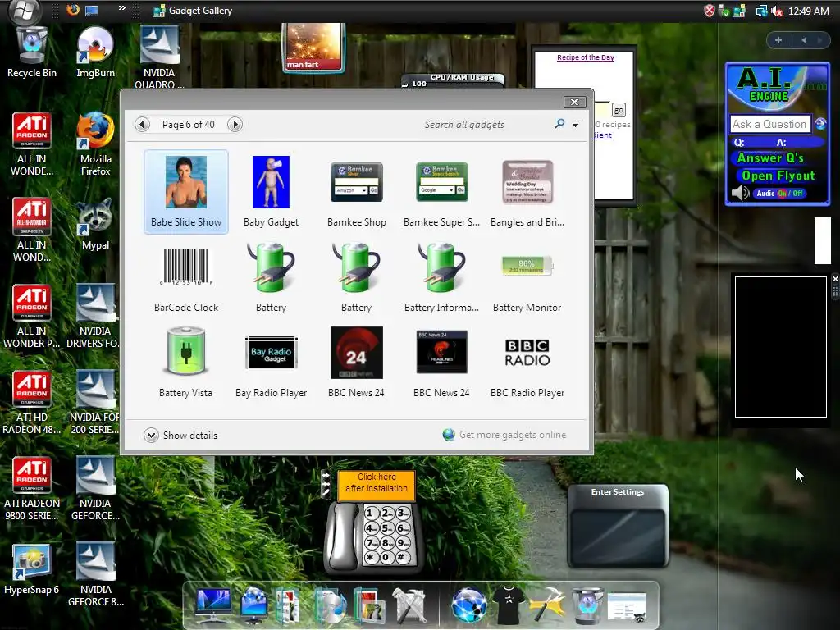This screenshot has height=630, width=840.
Task: Open the ImgBurn desktop shortcut
Action: coord(95,52)
